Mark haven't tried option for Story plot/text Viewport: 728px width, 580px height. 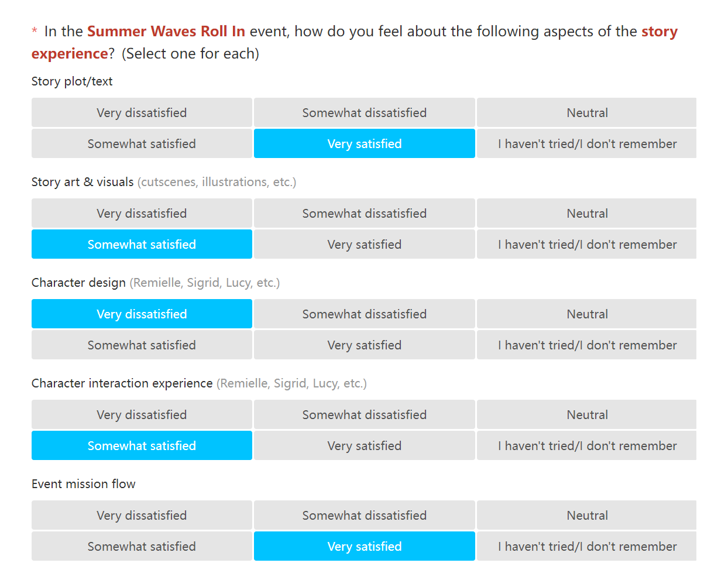tap(587, 143)
